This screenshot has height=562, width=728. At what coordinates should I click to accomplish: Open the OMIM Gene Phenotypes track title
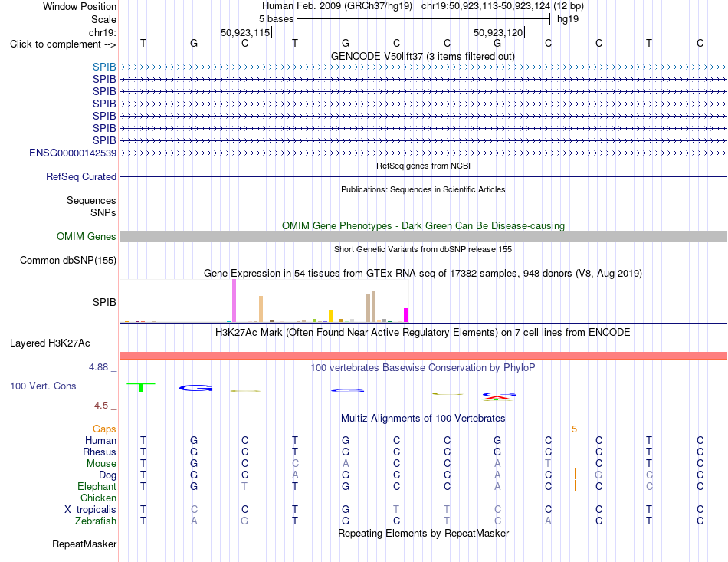pos(423,225)
